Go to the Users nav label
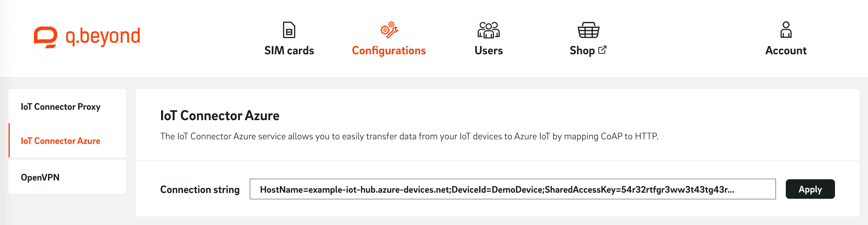 [488, 50]
